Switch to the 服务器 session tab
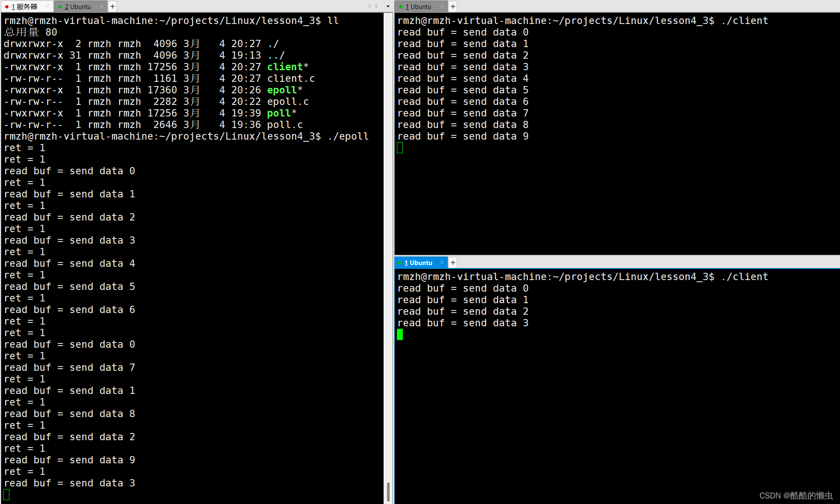840x504 pixels. pos(25,6)
